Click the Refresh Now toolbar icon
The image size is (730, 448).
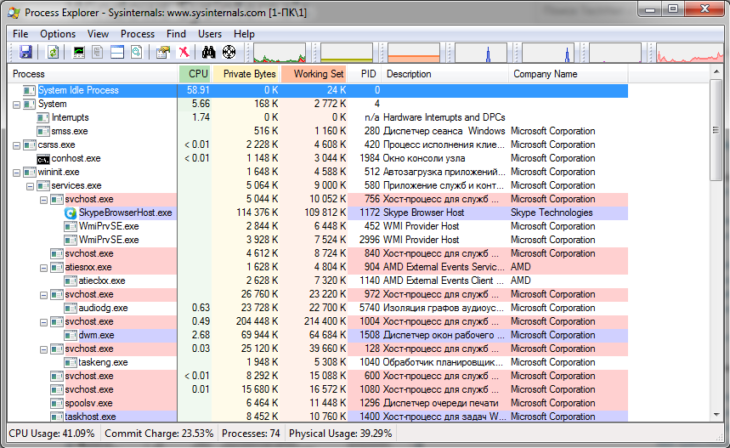(x=53, y=52)
